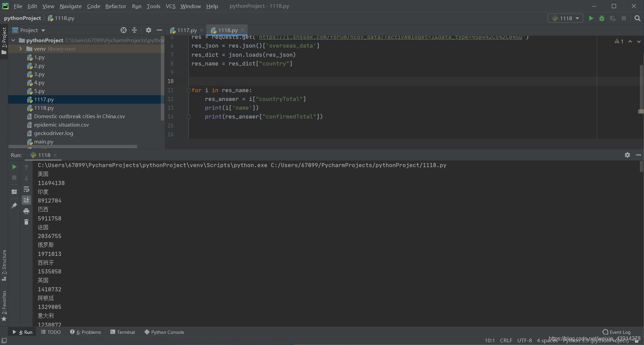Viewport: 644px width, 345px height.
Task: Open the Event Log
Action: [x=617, y=332]
